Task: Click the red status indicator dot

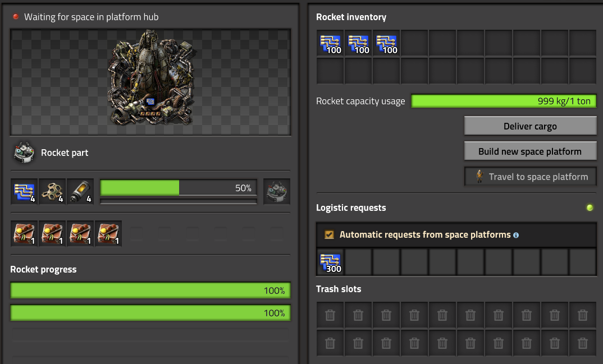Action: 16,16
